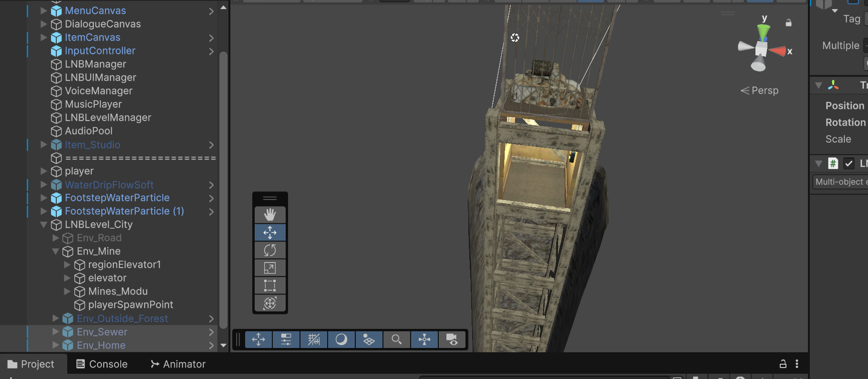Screen dimensions: 868x379
Task: Expand the regionElevator1 node
Action: 67,264
